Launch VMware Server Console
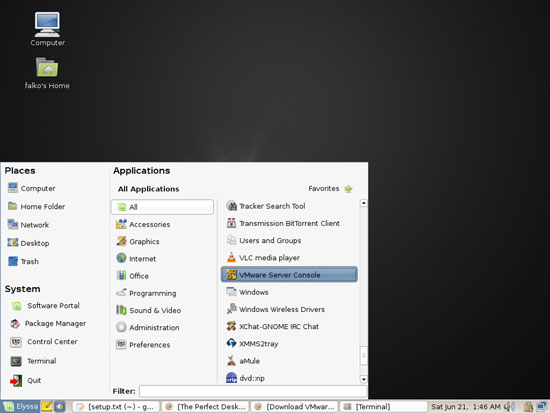This screenshot has width=550, height=413. [x=289, y=274]
